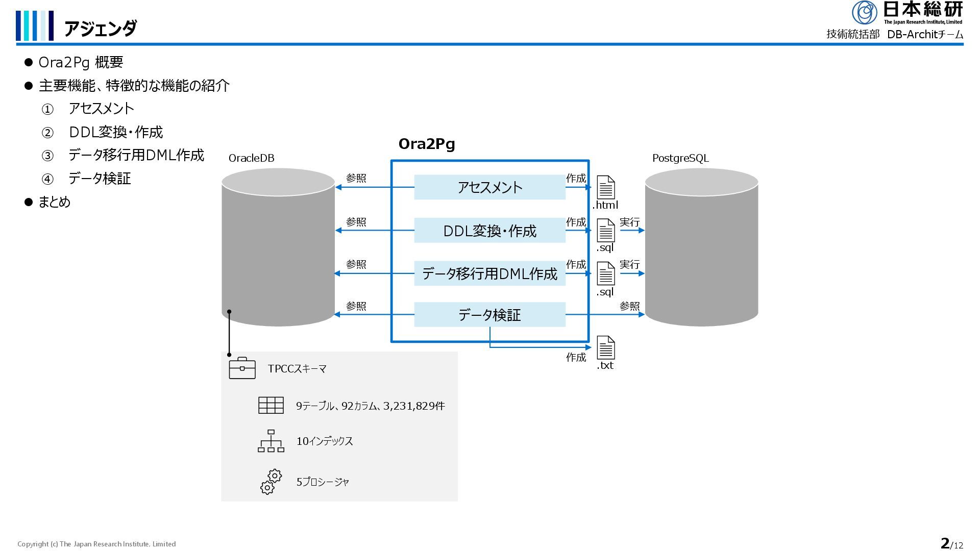The width and height of the screenshot is (980, 551).
Task: Click the striped blue title color bars
Action: [x=34, y=26]
